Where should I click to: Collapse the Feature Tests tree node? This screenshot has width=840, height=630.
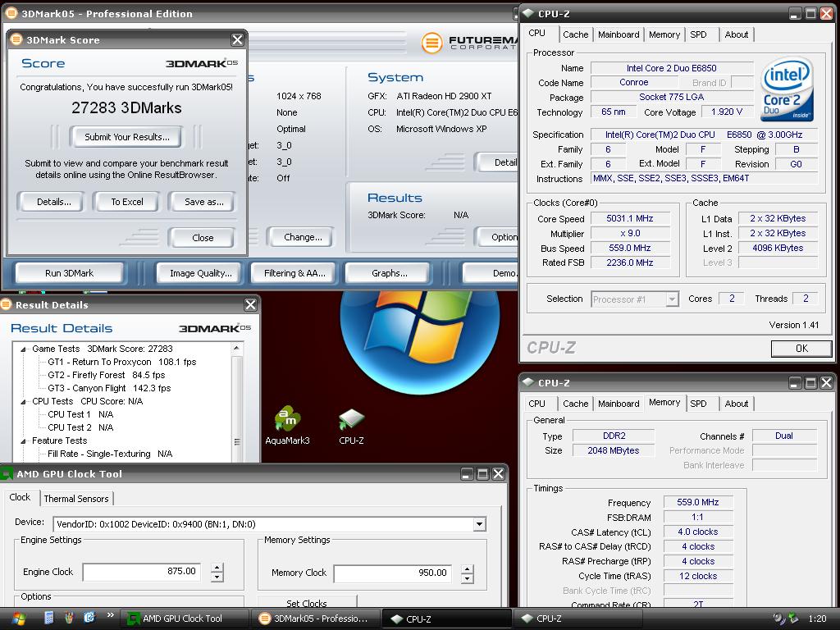(23, 441)
